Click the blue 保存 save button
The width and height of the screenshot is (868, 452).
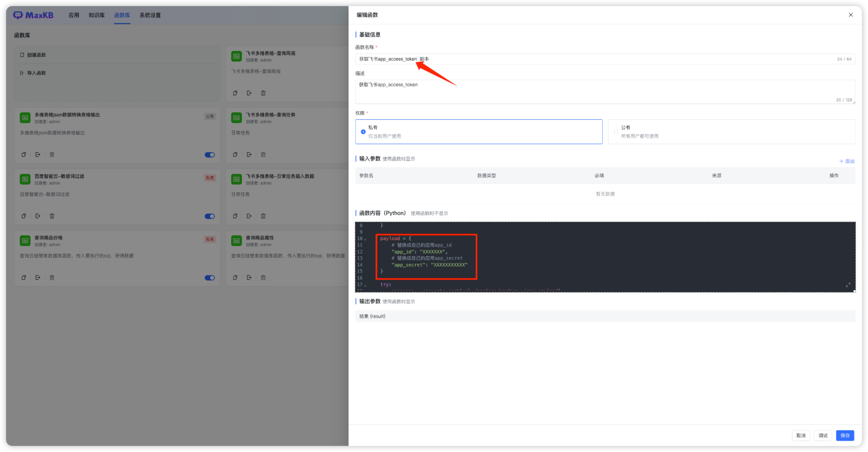click(845, 436)
